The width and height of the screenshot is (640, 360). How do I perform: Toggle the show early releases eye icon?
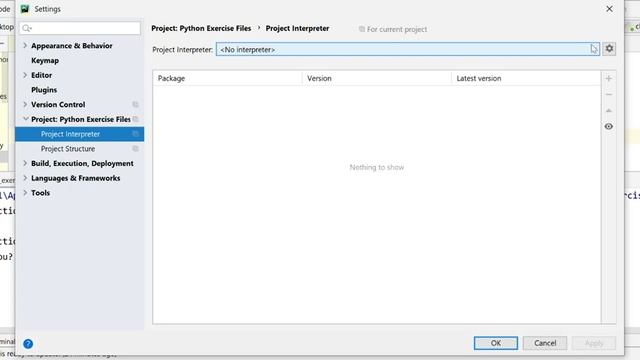point(609,127)
